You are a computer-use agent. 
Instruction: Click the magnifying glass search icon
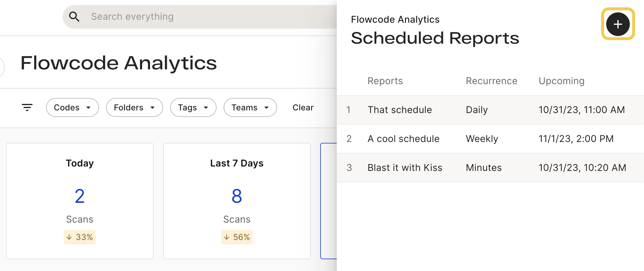pos(74,17)
